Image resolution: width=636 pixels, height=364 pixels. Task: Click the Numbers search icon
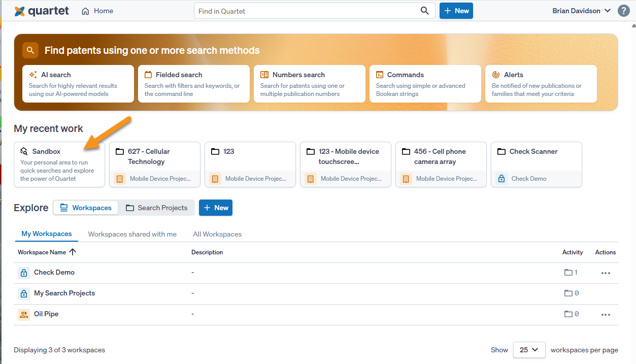point(264,75)
